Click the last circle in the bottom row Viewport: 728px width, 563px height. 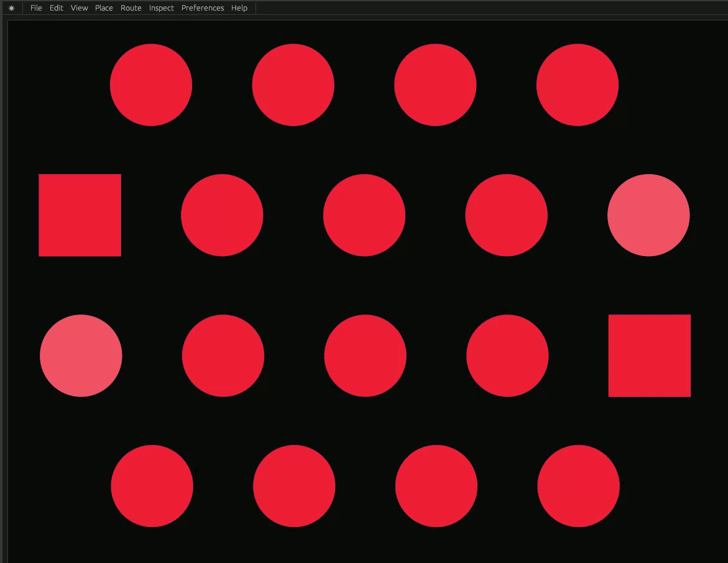coord(578,486)
